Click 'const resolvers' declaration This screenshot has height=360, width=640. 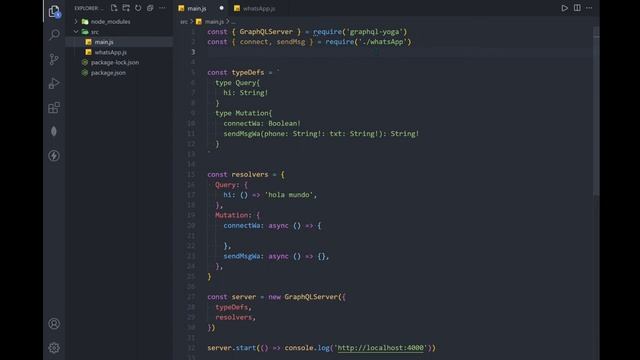pyautogui.click(x=238, y=174)
